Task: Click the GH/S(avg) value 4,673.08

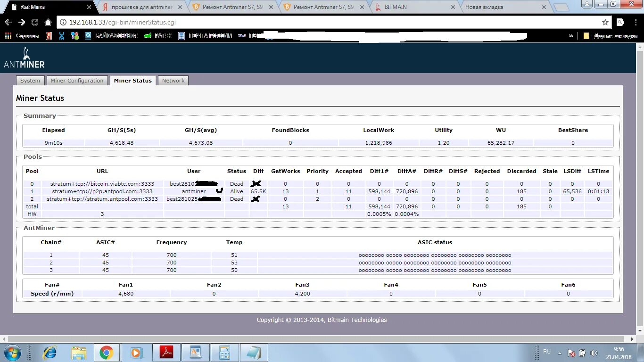Action: point(201,143)
